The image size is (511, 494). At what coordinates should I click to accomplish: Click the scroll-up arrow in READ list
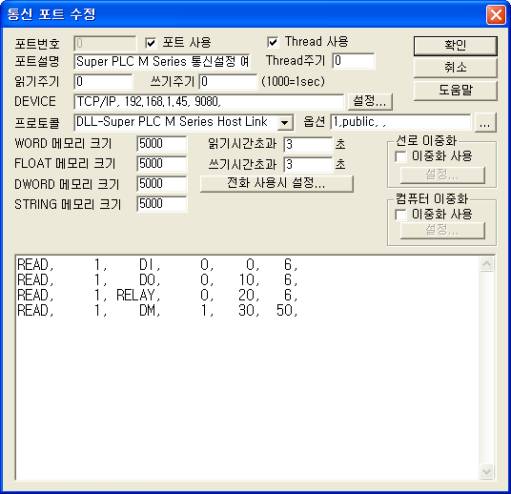click(487, 264)
